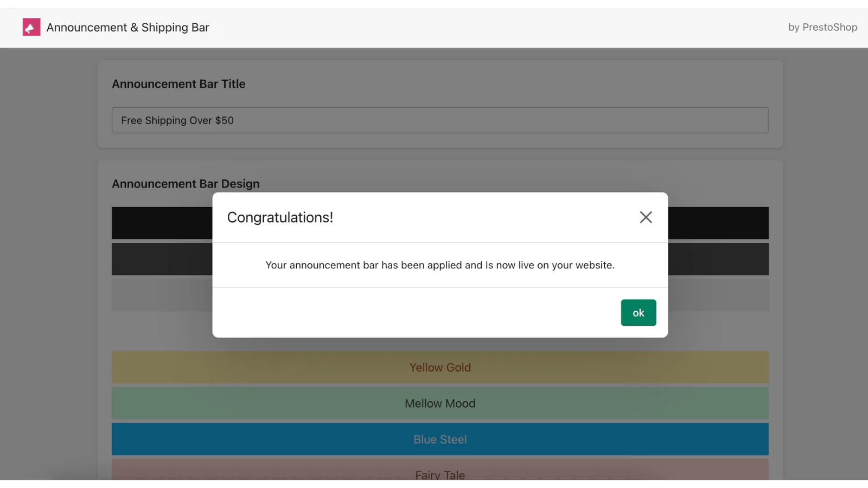Pick the Blue Steel bar design

tap(439, 439)
